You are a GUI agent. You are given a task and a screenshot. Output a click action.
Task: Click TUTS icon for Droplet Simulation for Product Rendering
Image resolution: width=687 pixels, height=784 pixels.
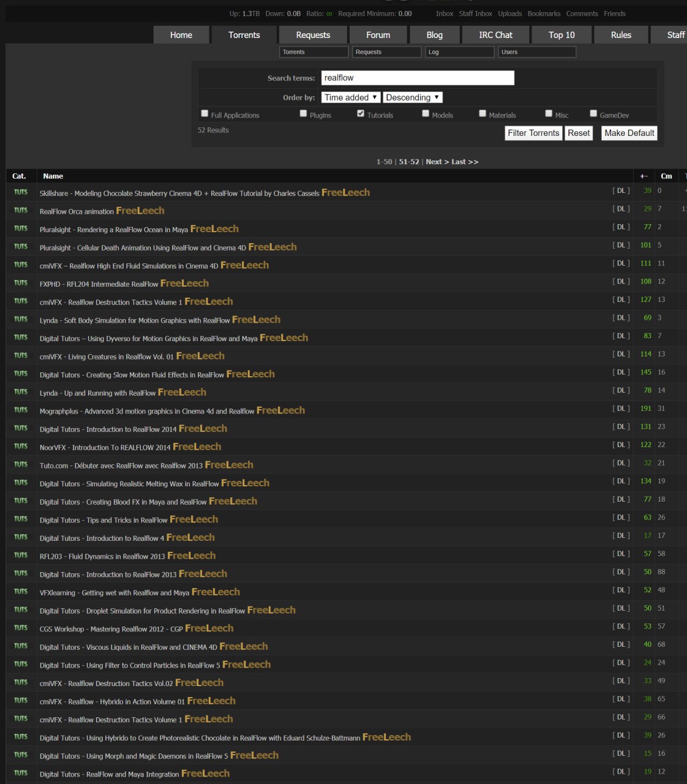[21, 609]
